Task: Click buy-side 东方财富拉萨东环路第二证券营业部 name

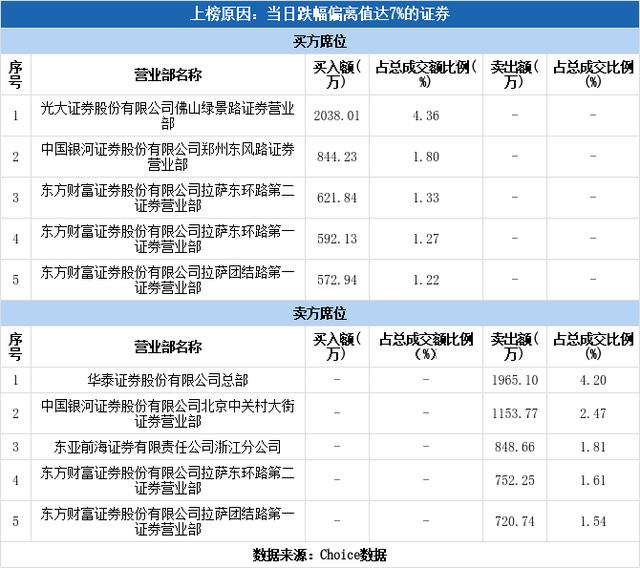Action: click(168, 198)
